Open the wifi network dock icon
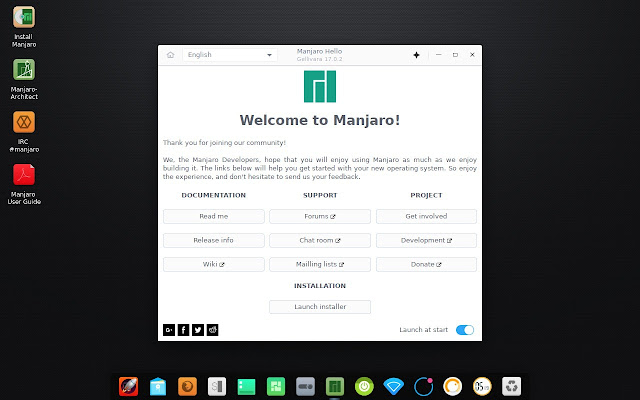This screenshot has height=400, width=640. (x=393, y=386)
